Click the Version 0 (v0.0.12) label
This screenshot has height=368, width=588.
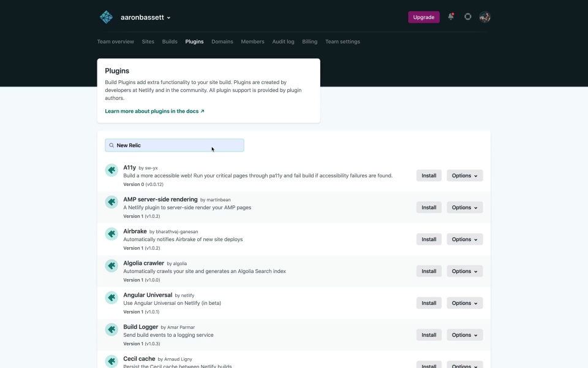pos(143,185)
